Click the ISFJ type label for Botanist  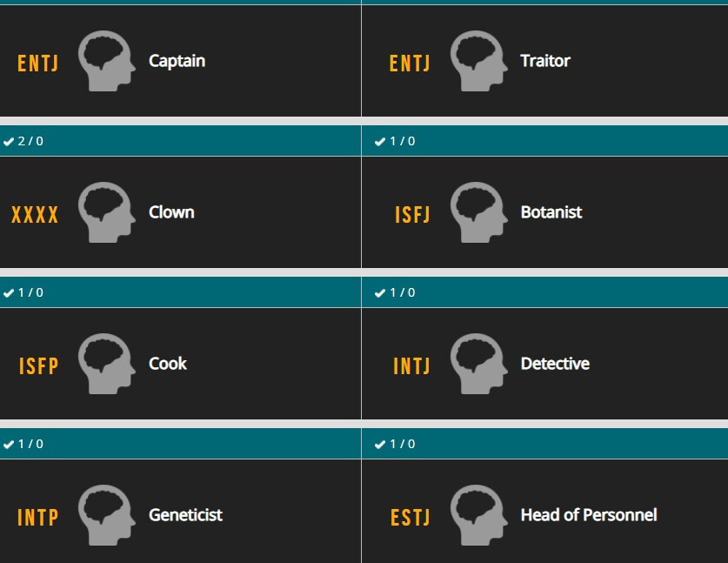412,215
